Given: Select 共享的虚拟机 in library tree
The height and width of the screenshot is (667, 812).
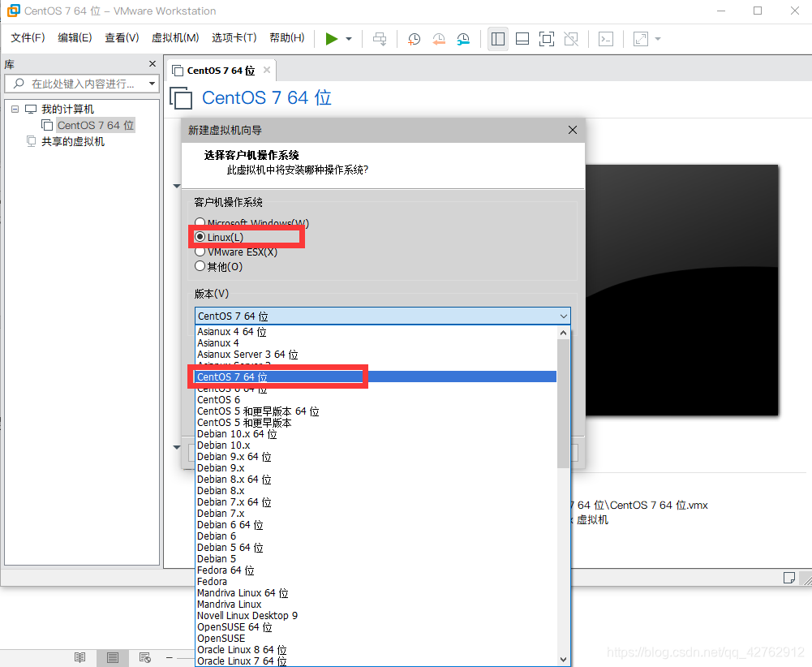Looking at the screenshot, I should click(73, 141).
